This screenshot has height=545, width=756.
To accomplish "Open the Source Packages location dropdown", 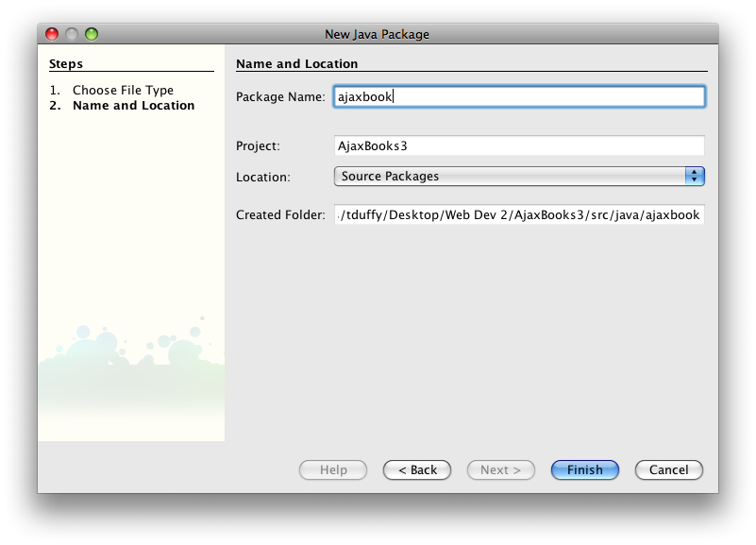I will click(519, 176).
